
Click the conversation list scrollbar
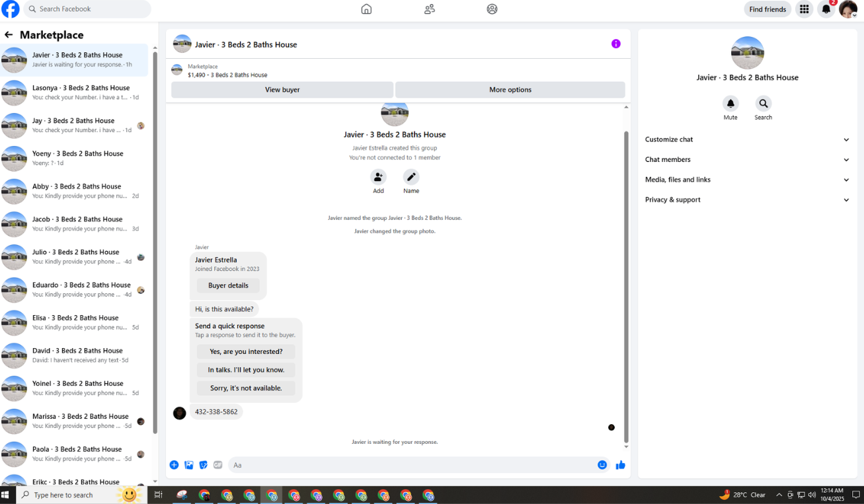(155, 242)
